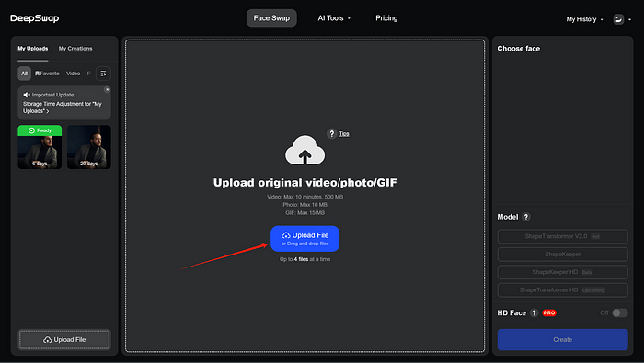This screenshot has width=644, height=363.
Task: Select the Ready thumbnail with 6 days
Action: pos(40,147)
